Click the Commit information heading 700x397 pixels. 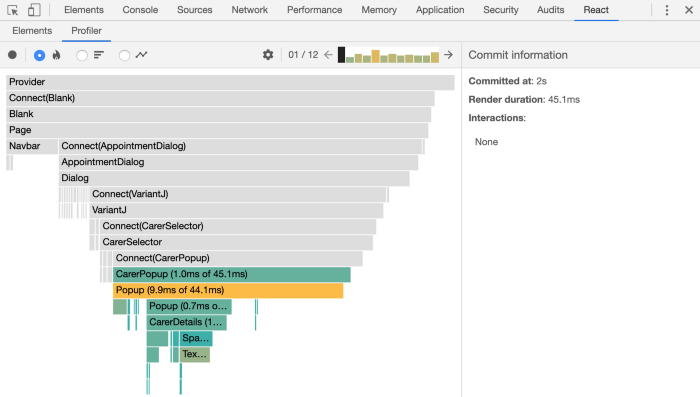point(518,55)
